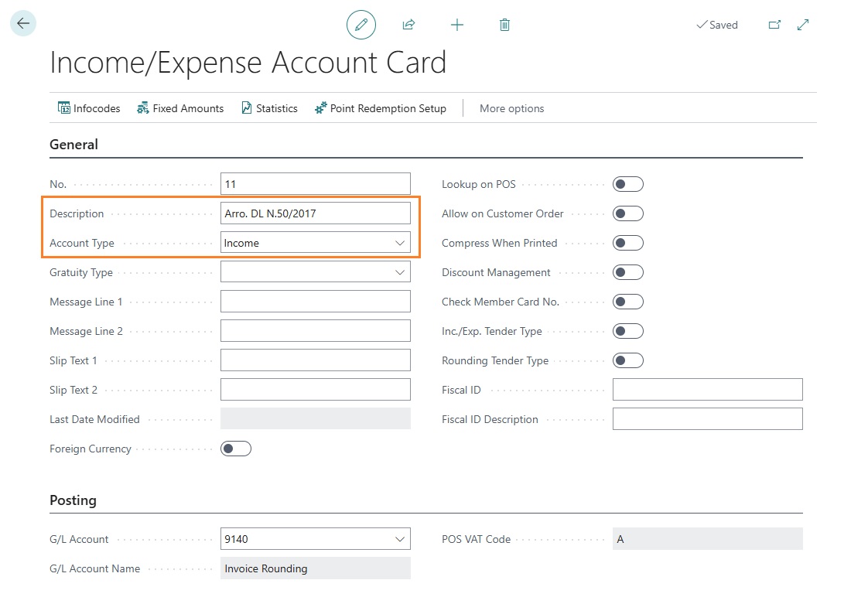Toggle Discount Management on
This screenshot has height=604, width=868.
point(627,272)
